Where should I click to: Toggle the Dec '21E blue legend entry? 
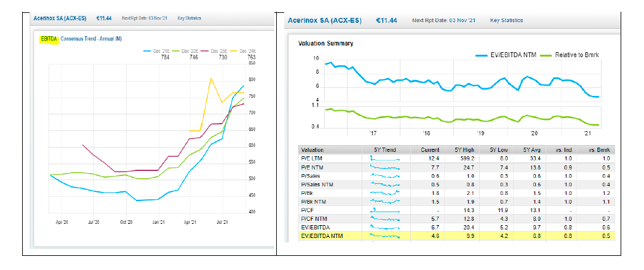point(156,51)
